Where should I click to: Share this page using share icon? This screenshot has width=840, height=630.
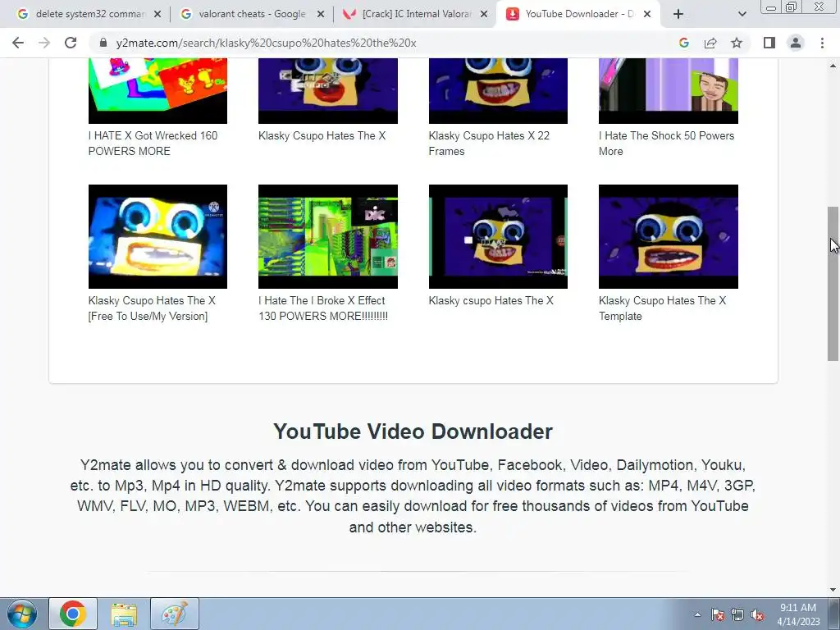(x=710, y=43)
